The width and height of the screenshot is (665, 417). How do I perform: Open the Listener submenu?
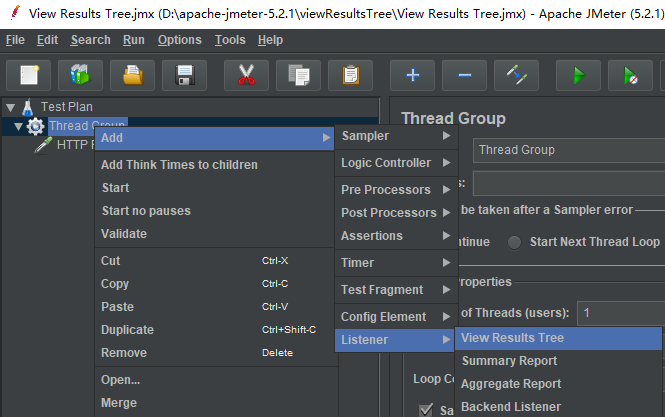394,340
